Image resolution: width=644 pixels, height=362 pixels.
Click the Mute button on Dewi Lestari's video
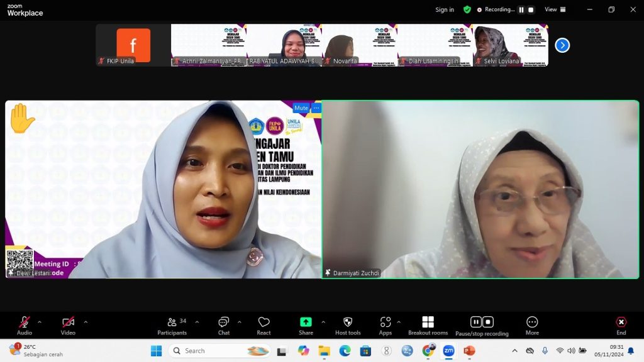pyautogui.click(x=301, y=108)
